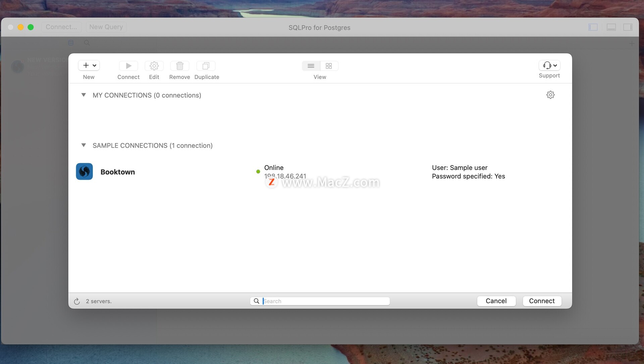Select the Booktown connection name

click(x=118, y=172)
